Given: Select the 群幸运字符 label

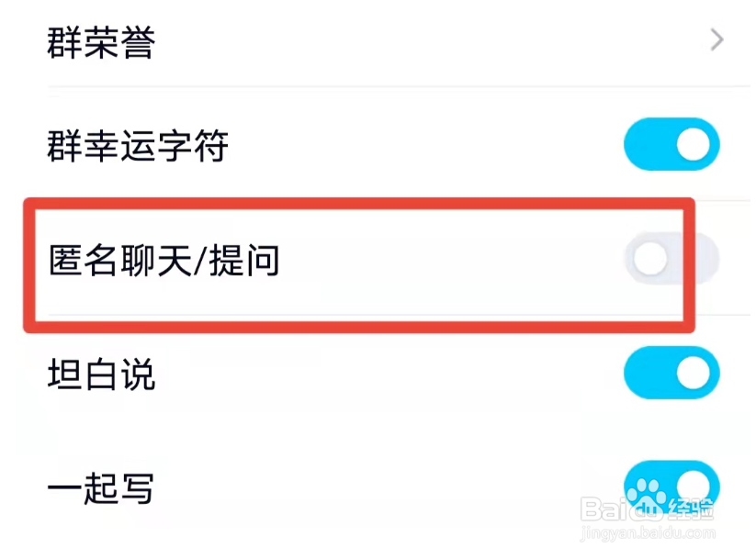Looking at the screenshot, I should (x=138, y=145).
